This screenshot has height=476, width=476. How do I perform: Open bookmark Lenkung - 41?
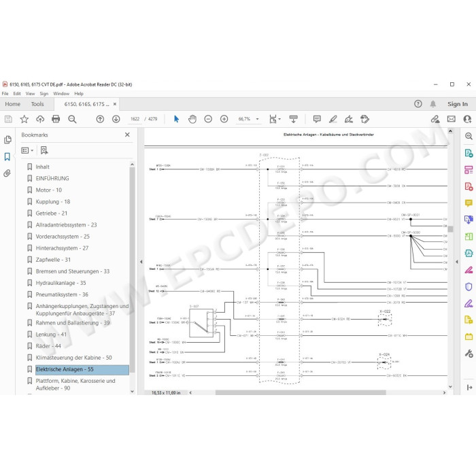[x=51, y=335]
